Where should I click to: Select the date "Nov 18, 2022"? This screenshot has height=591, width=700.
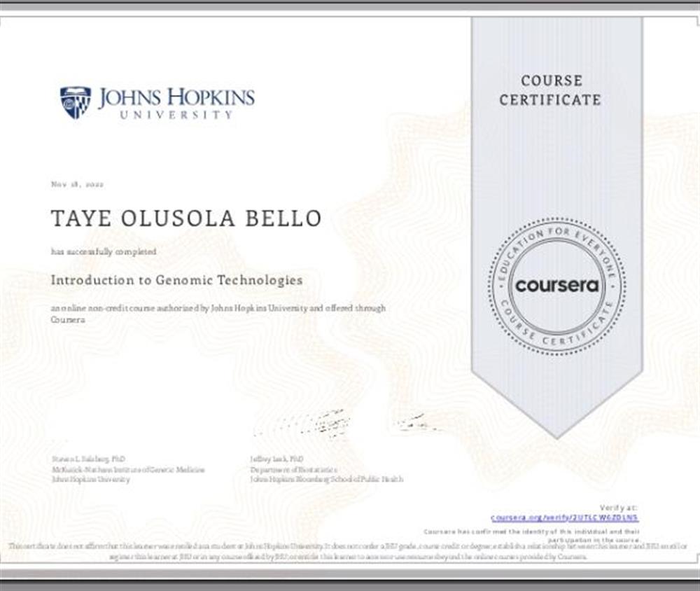coord(78,184)
